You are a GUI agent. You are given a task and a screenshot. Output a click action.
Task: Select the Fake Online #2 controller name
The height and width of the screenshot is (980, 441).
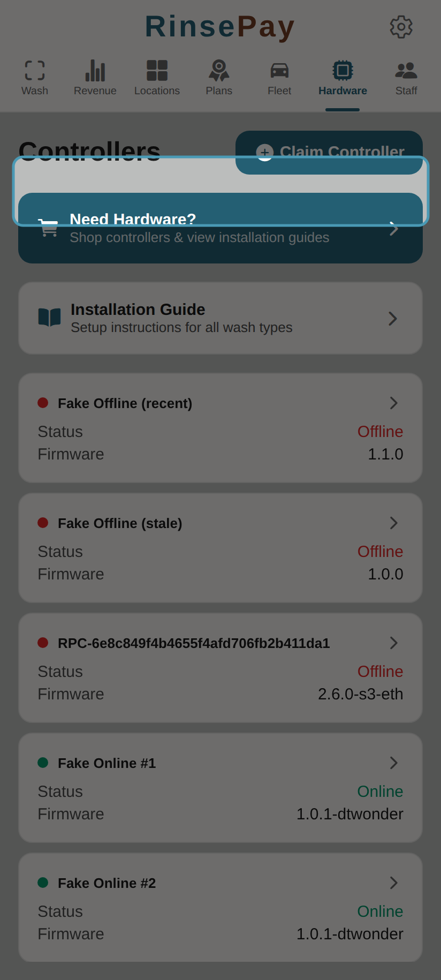tap(107, 883)
